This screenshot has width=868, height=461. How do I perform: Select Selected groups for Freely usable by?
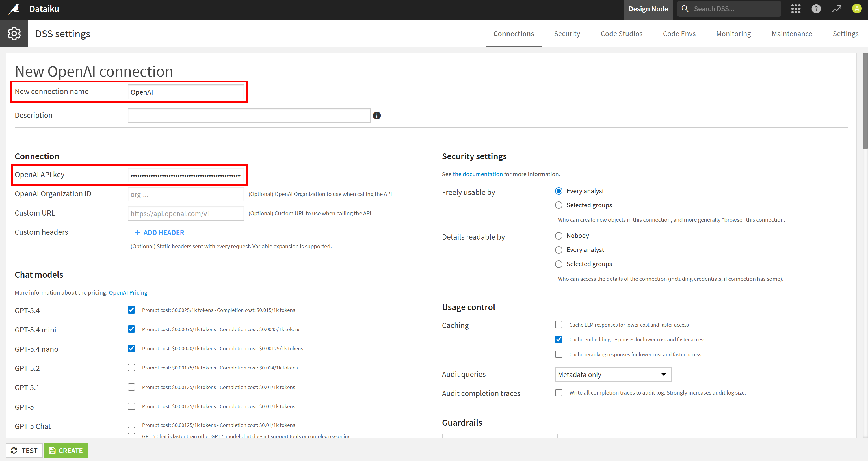point(559,205)
